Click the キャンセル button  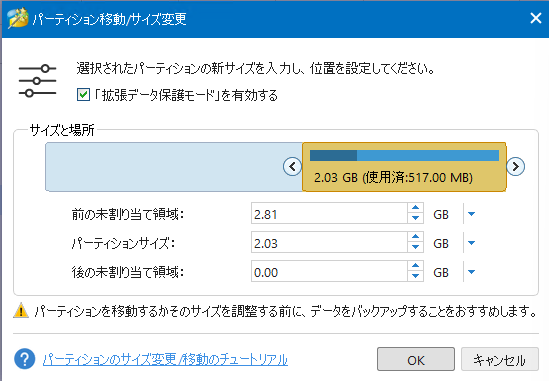tap(500, 359)
